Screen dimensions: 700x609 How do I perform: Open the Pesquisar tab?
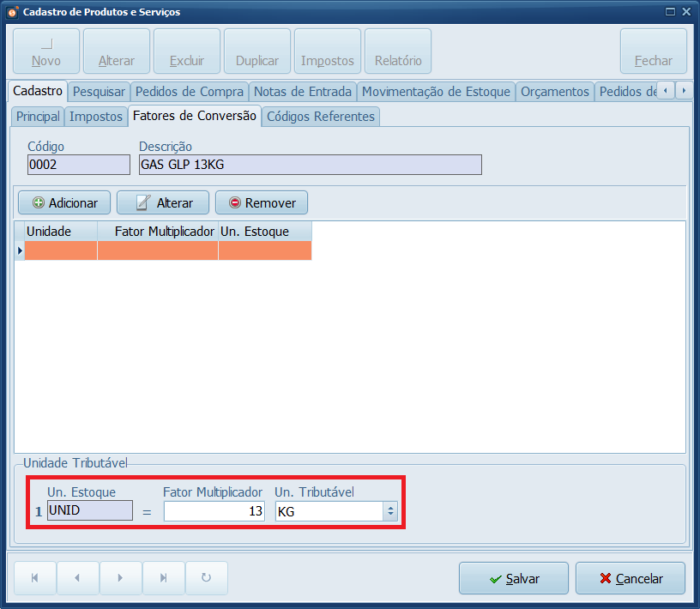pyautogui.click(x=99, y=91)
